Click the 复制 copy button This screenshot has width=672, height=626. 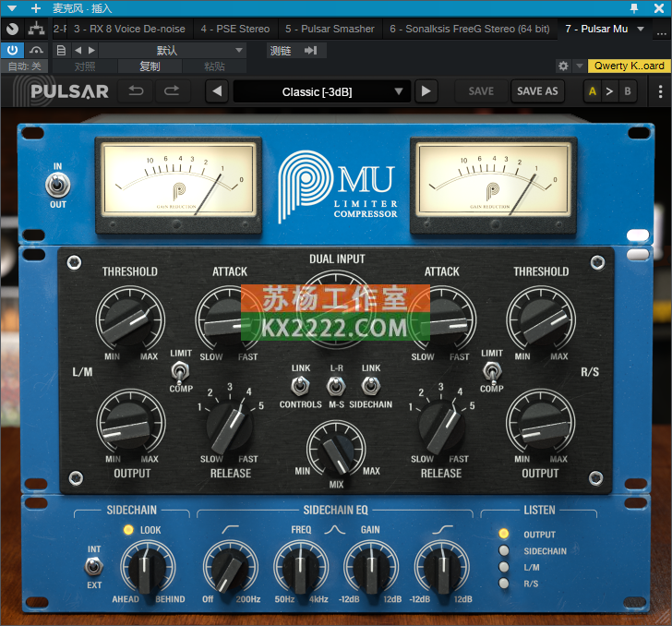150,66
